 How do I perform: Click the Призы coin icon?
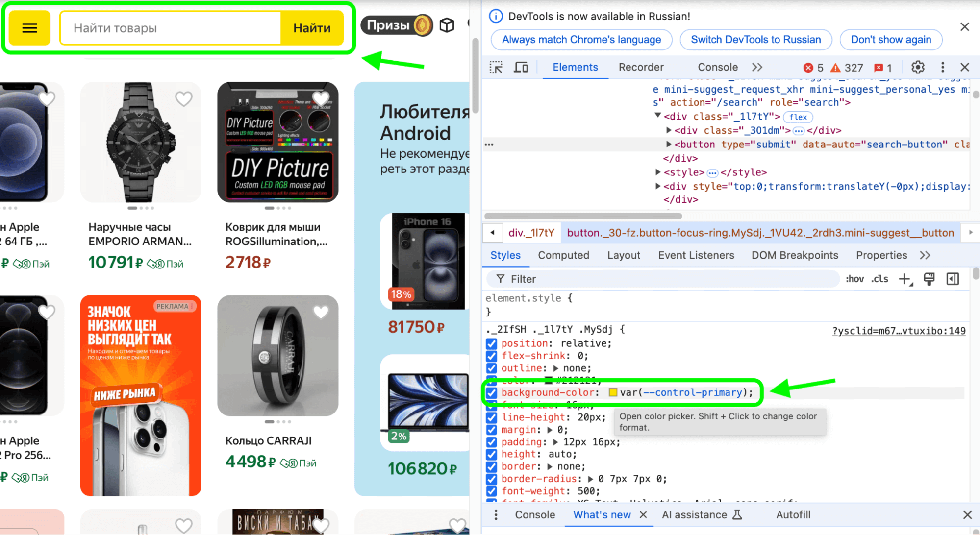pos(422,25)
